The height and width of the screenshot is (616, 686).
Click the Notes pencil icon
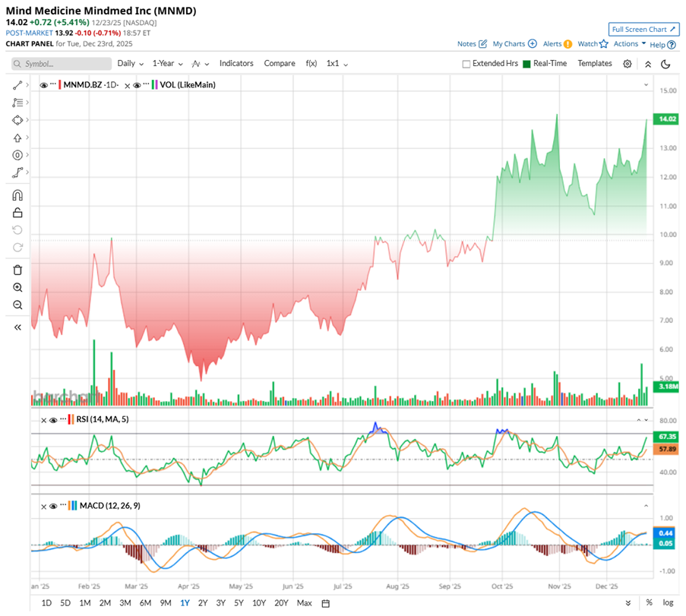[x=483, y=44]
